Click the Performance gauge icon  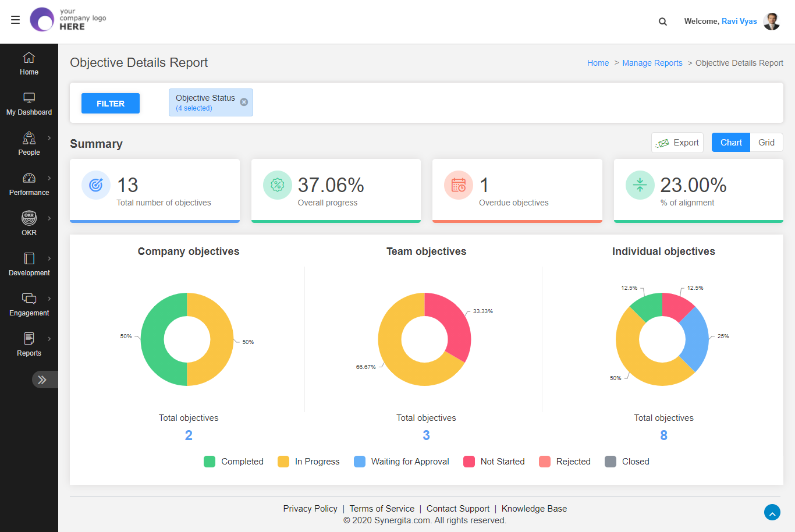29,179
